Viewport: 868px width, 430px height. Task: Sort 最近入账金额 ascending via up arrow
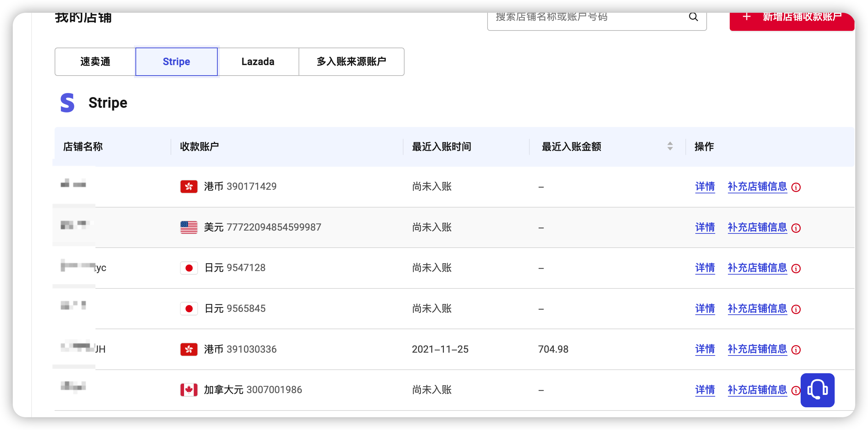[x=669, y=144]
